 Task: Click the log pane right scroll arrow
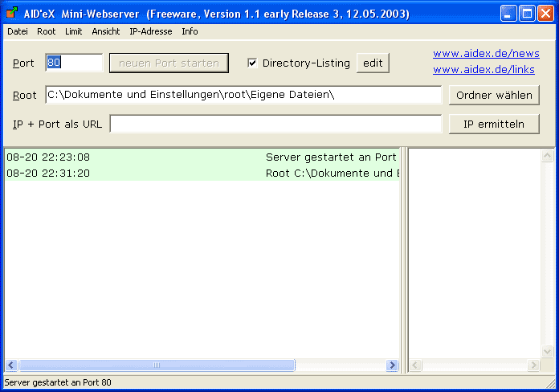coord(393,365)
